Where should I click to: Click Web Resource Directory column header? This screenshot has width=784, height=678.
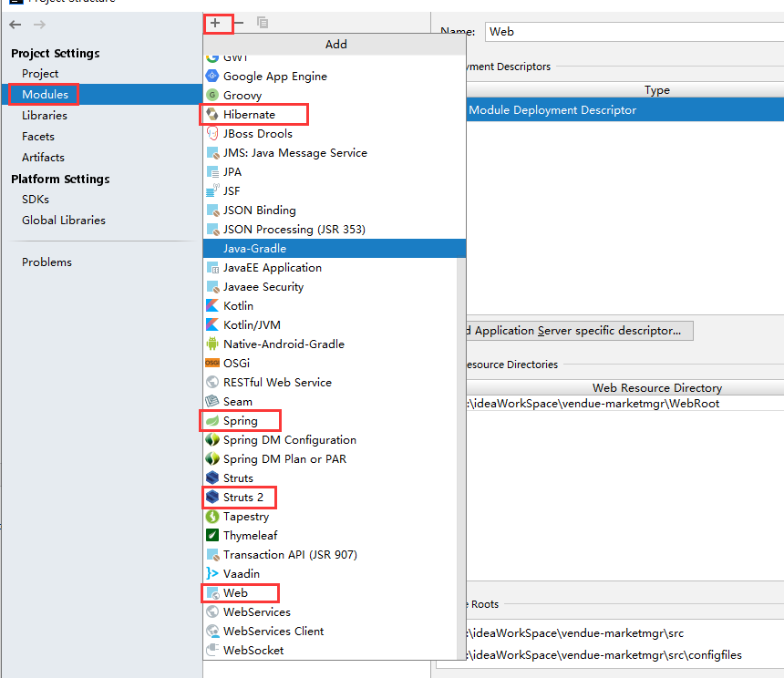tap(656, 387)
